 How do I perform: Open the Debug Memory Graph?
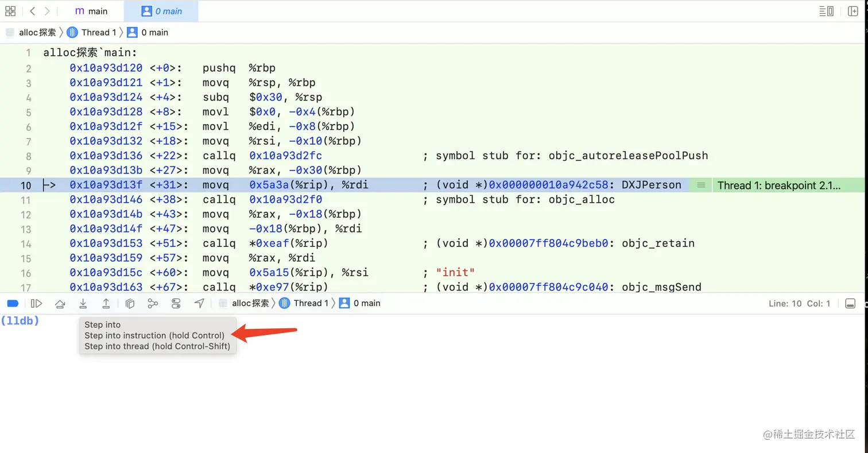[153, 303]
